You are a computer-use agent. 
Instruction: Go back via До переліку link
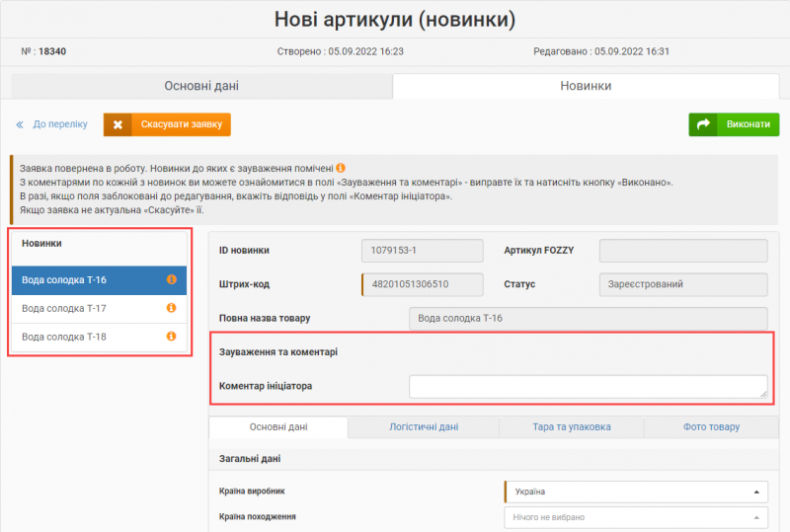click(x=60, y=124)
